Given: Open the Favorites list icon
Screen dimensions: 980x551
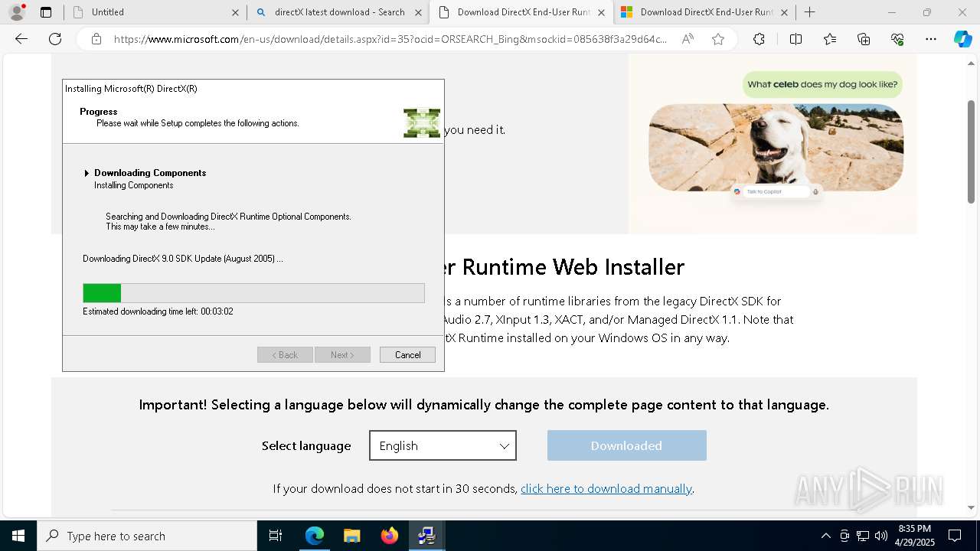Looking at the screenshot, I should 830,39.
